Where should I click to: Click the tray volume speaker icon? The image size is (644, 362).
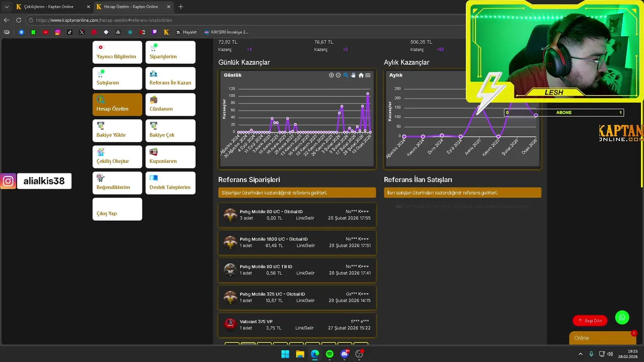click(x=610, y=354)
